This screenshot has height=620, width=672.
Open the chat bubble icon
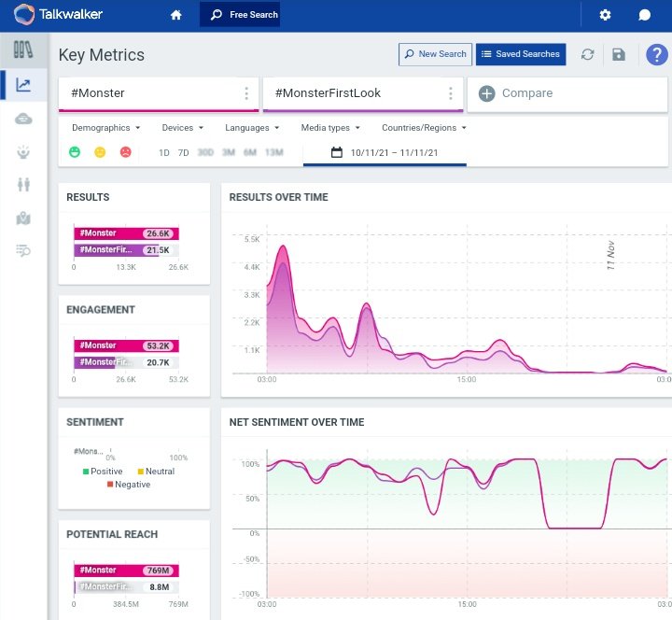click(x=644, y=15)
